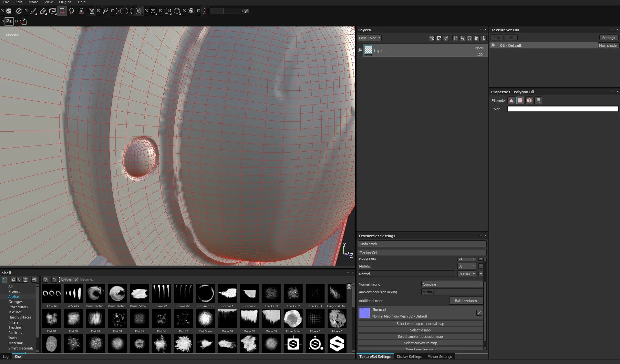Open the File menu

6,2
